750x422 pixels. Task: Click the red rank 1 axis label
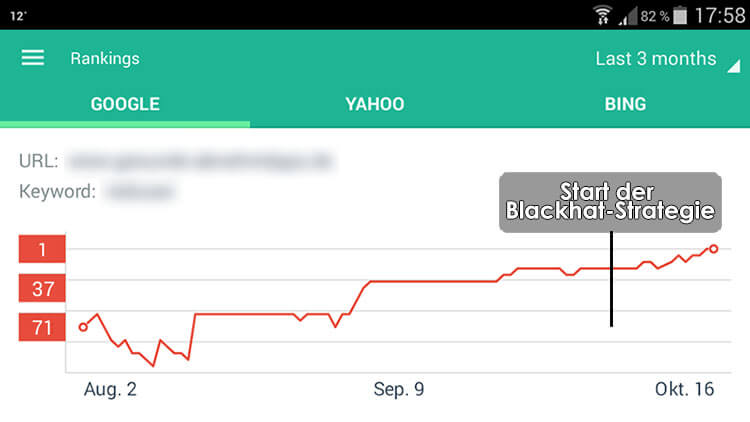[x=42, y=249]
